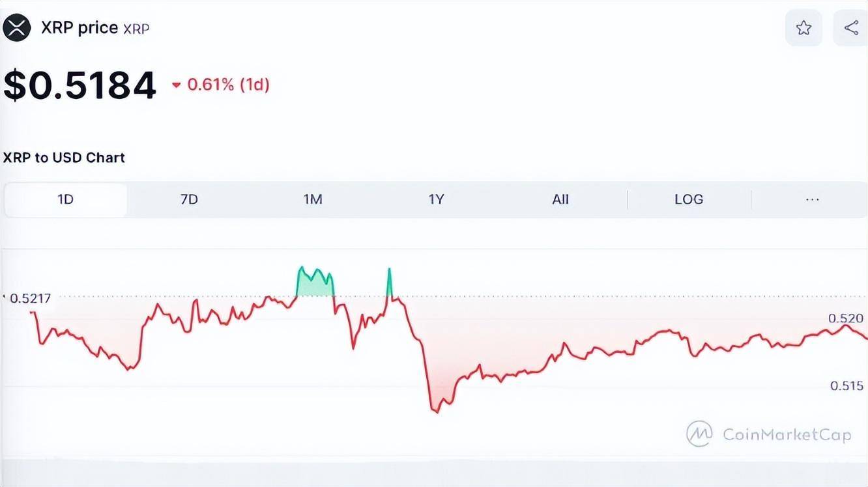Screen dimensions: 868x487
Task: Add XRP to watchlist with star icon
Action: (803, 28)
